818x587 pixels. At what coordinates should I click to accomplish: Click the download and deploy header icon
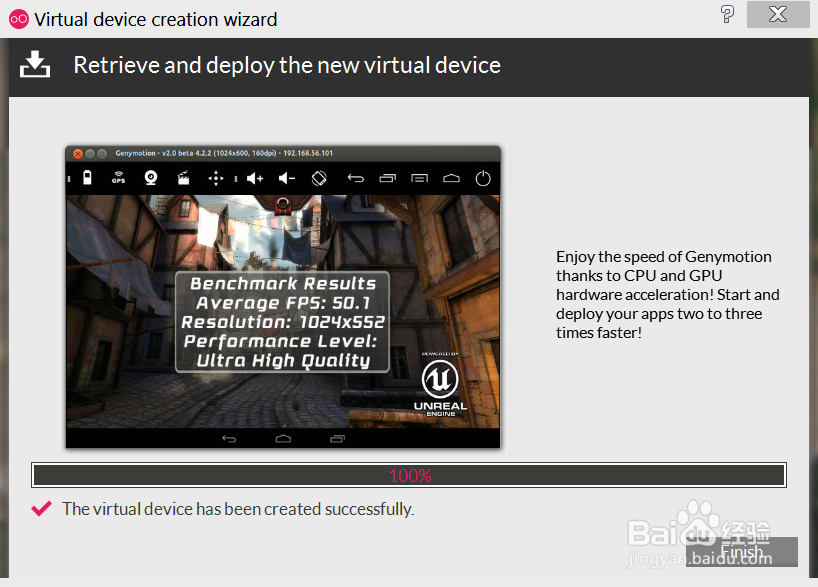point(35,65)
